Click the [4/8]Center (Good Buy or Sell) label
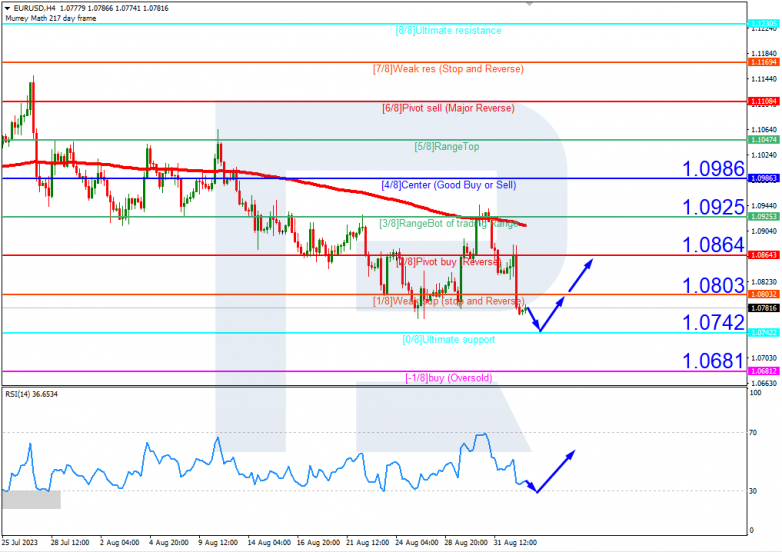782x552 pixels. pyautogui.click(x=449, y=185)
